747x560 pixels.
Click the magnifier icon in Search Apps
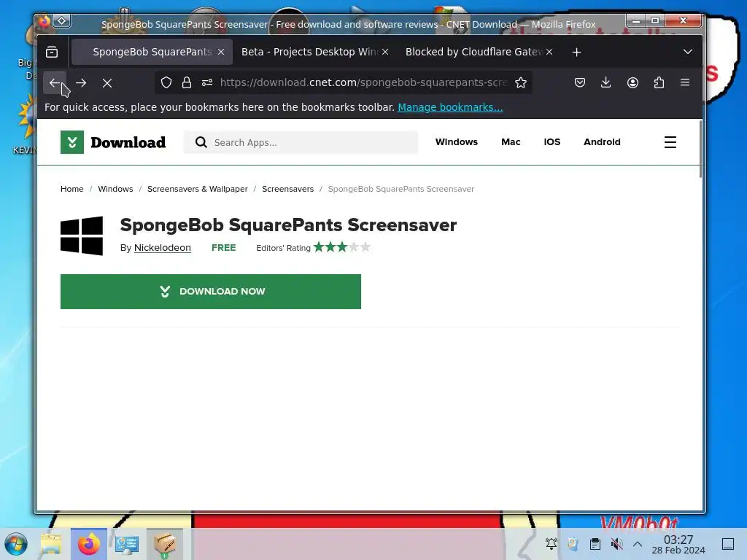coord(201,142)
